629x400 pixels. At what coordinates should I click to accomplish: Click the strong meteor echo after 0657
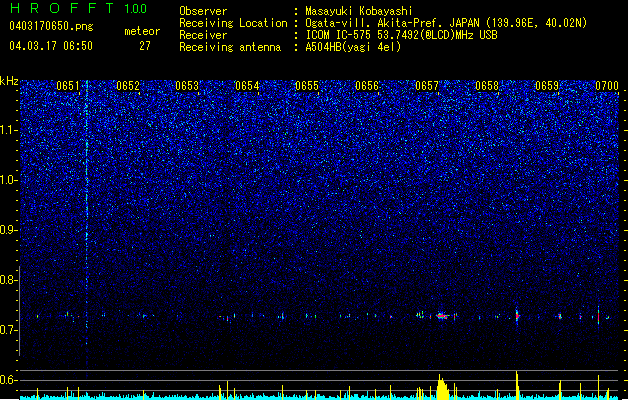click(x=442, y=316)
